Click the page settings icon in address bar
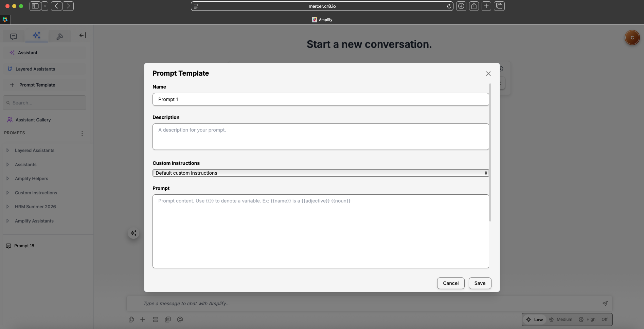The image size is (644, 329). (x=196, y=6)
